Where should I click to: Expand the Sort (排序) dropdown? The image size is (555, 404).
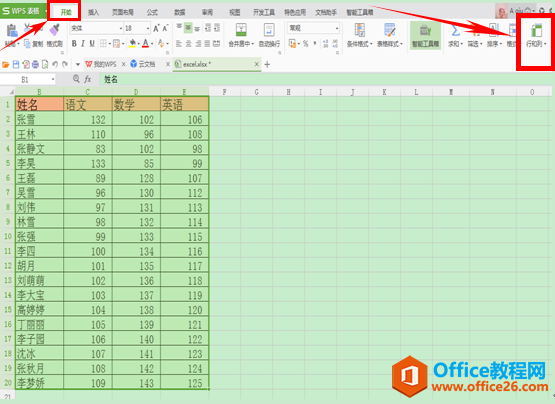point(501,44)
